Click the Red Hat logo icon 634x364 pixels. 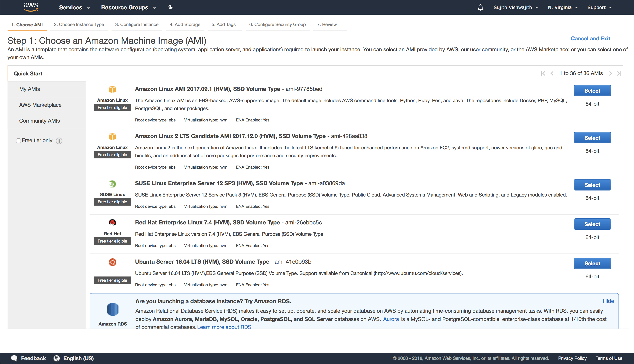click(112, 223)
